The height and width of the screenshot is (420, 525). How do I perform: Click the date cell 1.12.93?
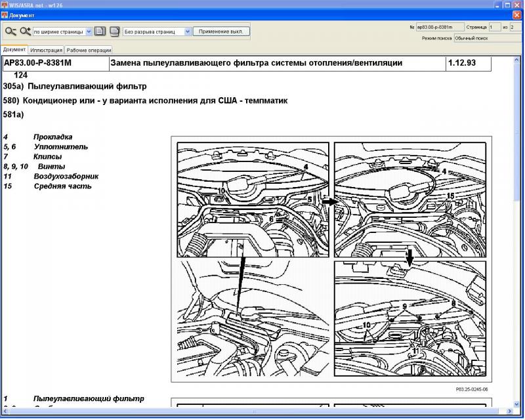[462, 63]
